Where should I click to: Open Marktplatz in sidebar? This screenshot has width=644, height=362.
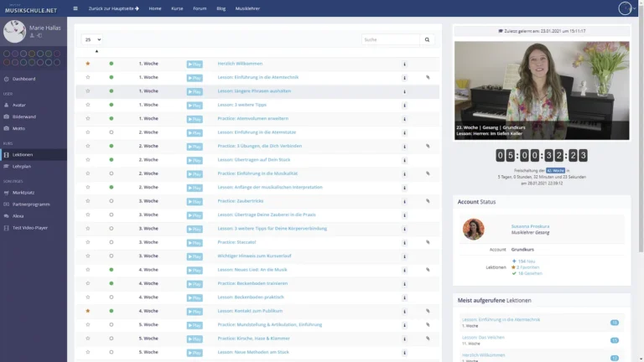click(x=23, y=193)
